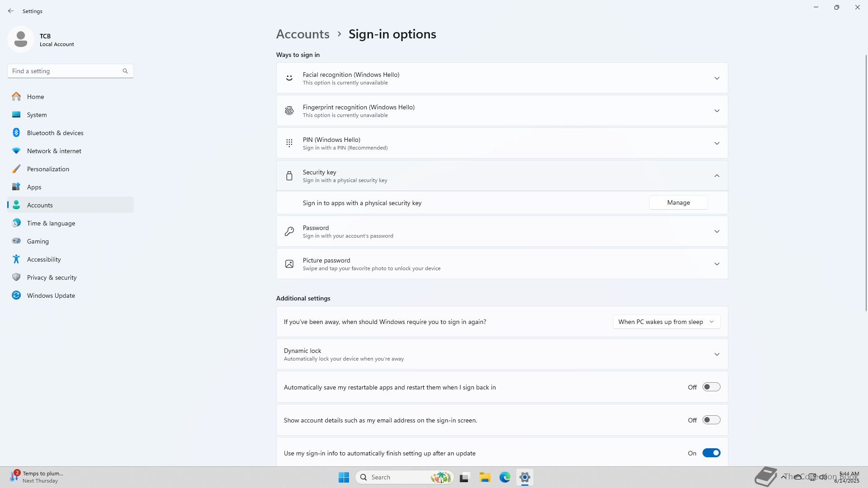Click the Picture password image icon

(x=289, y=264)
